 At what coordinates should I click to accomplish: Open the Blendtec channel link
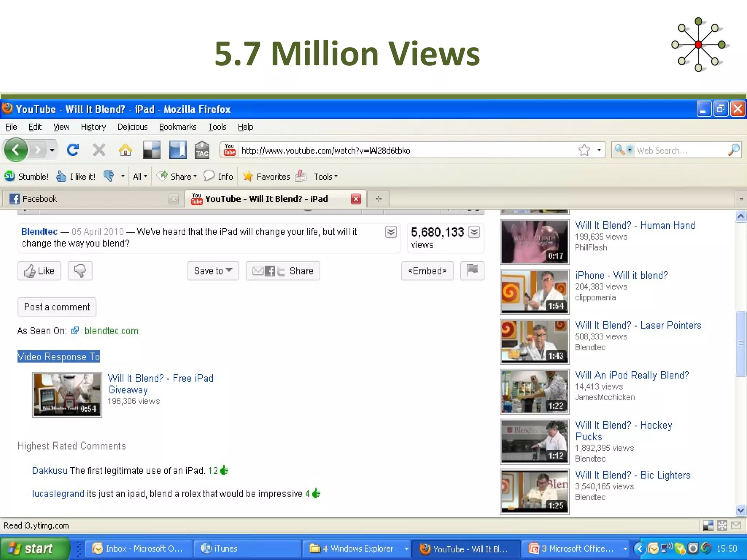[x=39, y=232]
